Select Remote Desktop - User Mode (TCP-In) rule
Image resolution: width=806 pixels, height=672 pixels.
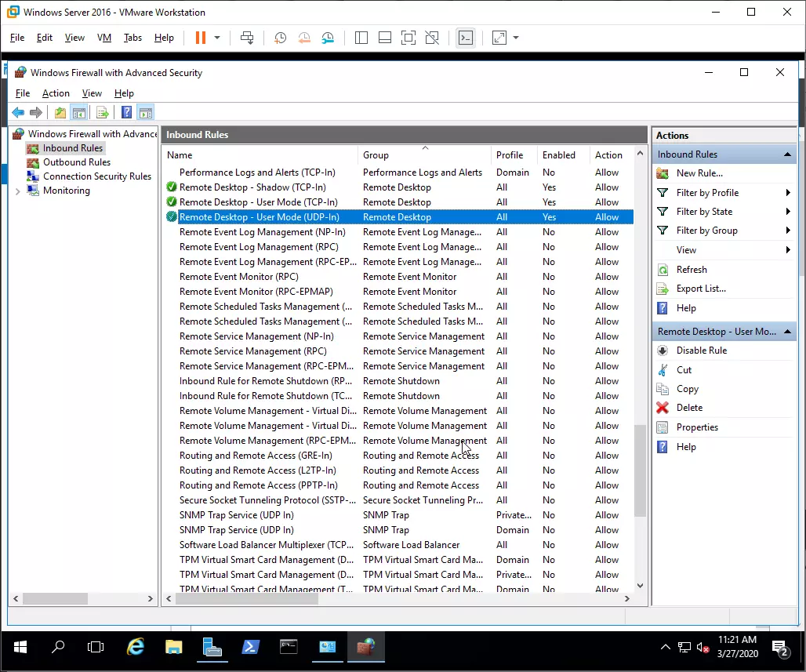point(399,202)
